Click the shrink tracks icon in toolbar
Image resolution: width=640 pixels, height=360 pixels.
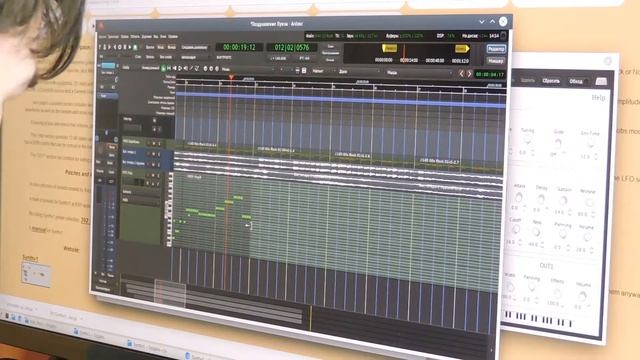point(304,71)
